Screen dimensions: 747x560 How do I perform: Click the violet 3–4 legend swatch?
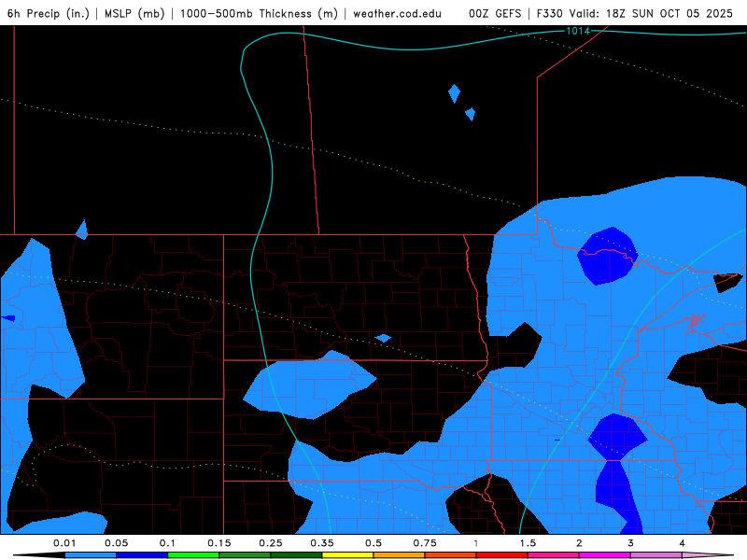[656, 555]
